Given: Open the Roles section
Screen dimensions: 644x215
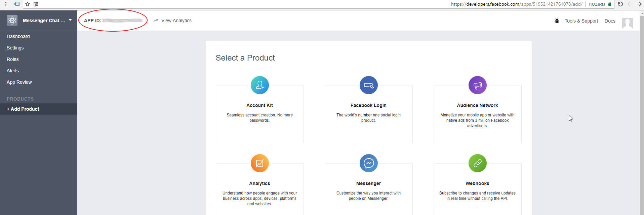Looking at the screenshot, I should tap(13, 59).
